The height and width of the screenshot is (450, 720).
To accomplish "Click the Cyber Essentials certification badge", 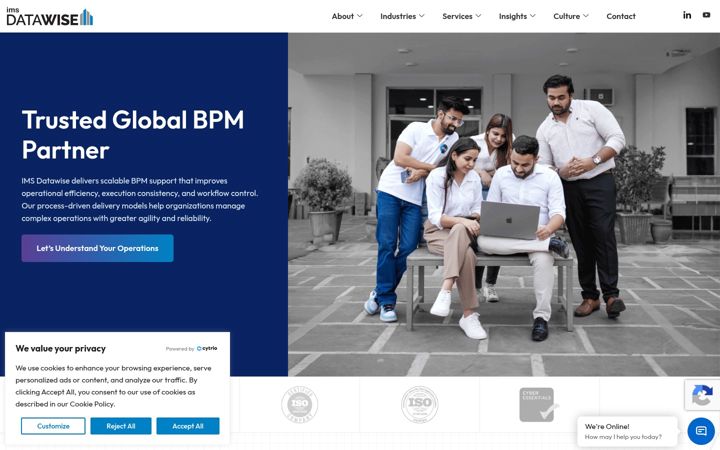I will (539, 405).
